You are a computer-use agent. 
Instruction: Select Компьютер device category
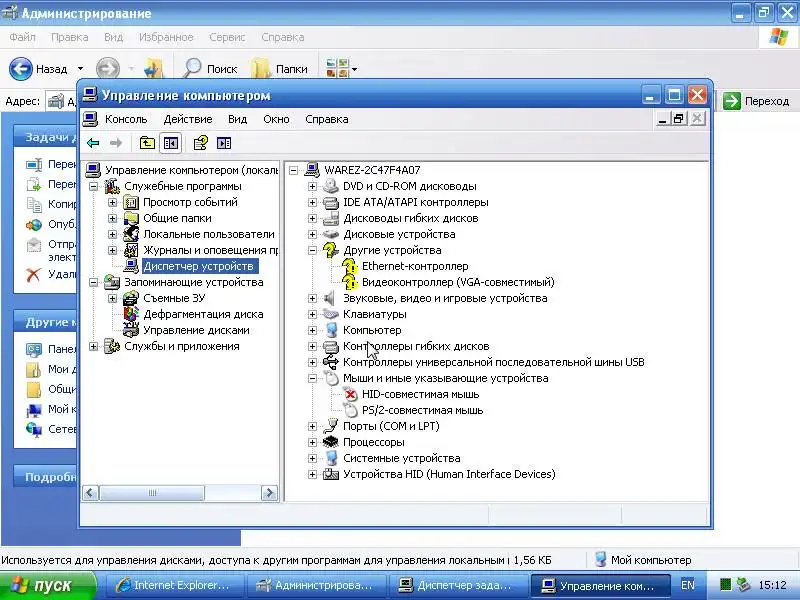pyautogui.click(x=372, y=330)
